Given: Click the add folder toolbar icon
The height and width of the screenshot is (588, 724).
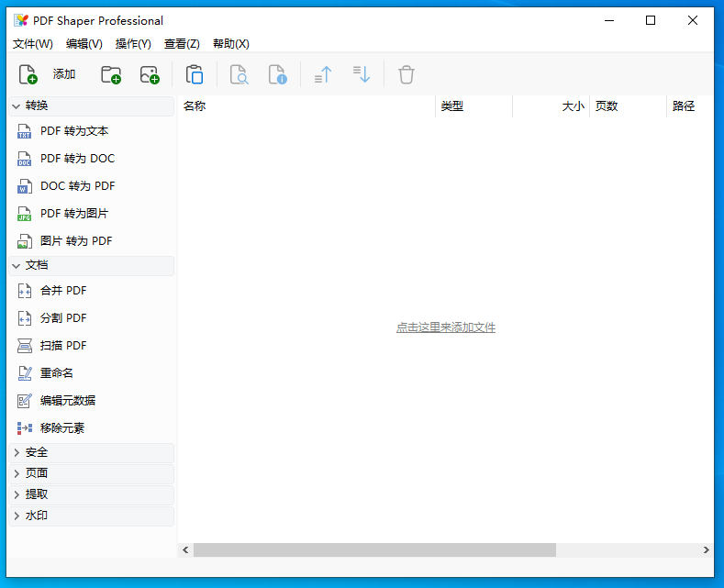Looking at the screenshot, I should pyautogui.click(x=111, y=74).
